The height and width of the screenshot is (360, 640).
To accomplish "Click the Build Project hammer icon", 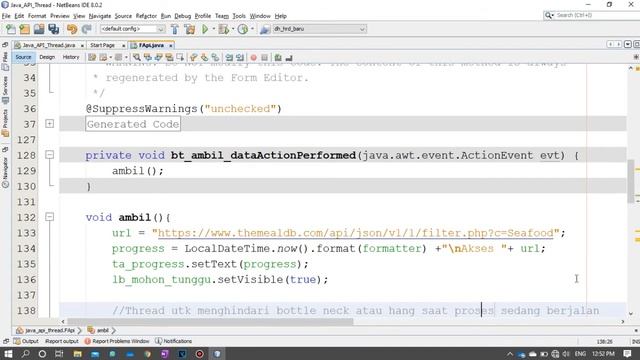I will 175,29.
